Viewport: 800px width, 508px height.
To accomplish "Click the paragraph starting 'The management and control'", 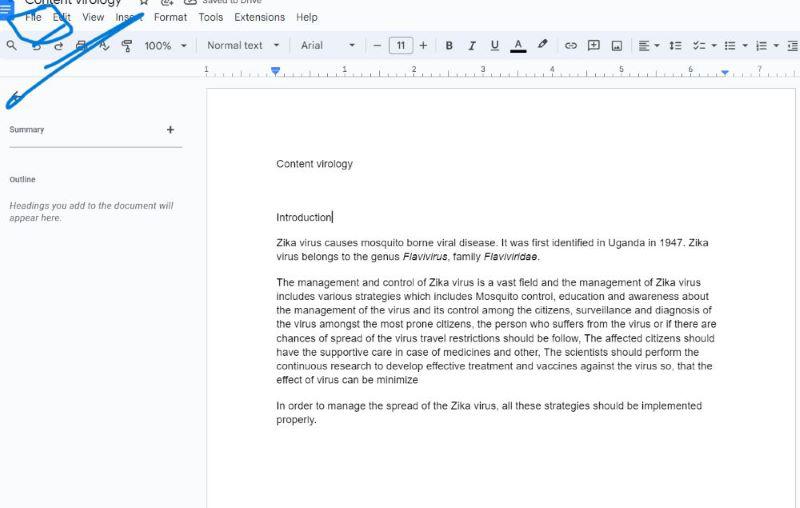I will pyautogui.click(x=496, y=331).
